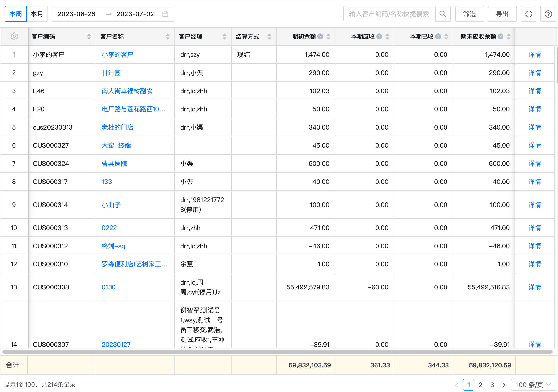Open the help question-mark icon
558x392 pixels.
pyautogui.click(x=548, y=14)
